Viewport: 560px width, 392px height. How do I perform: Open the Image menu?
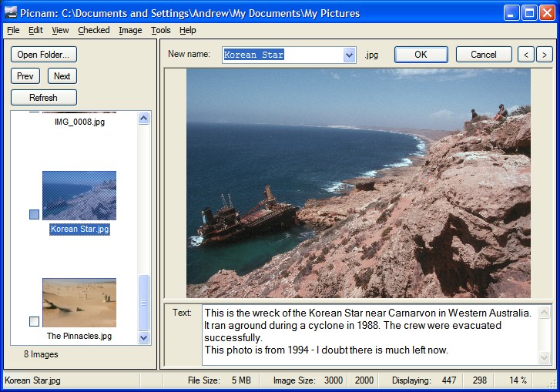[130, 30]
